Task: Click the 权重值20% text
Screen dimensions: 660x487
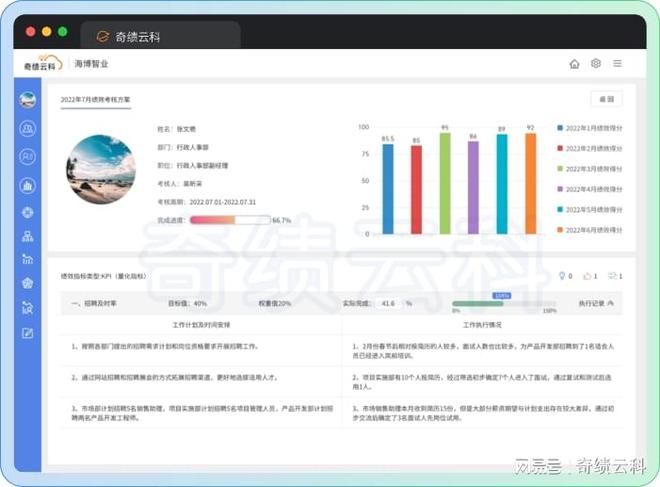Action: point(274,303)
